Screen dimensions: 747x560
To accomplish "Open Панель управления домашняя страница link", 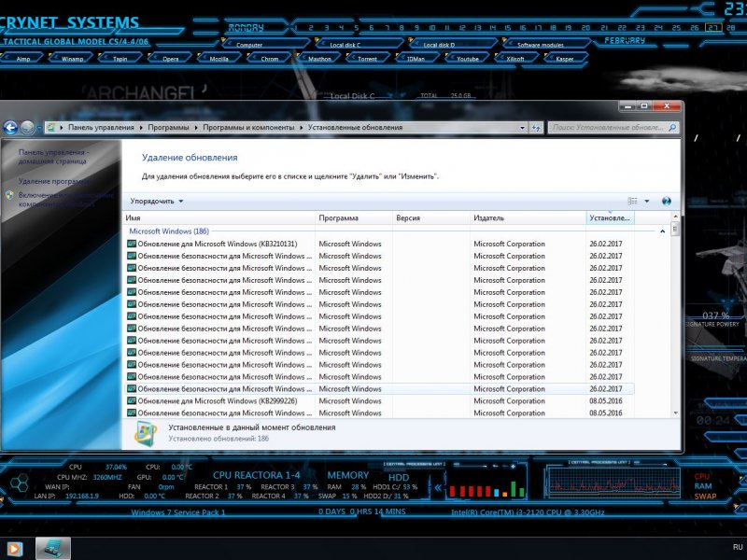I will 53,157.
